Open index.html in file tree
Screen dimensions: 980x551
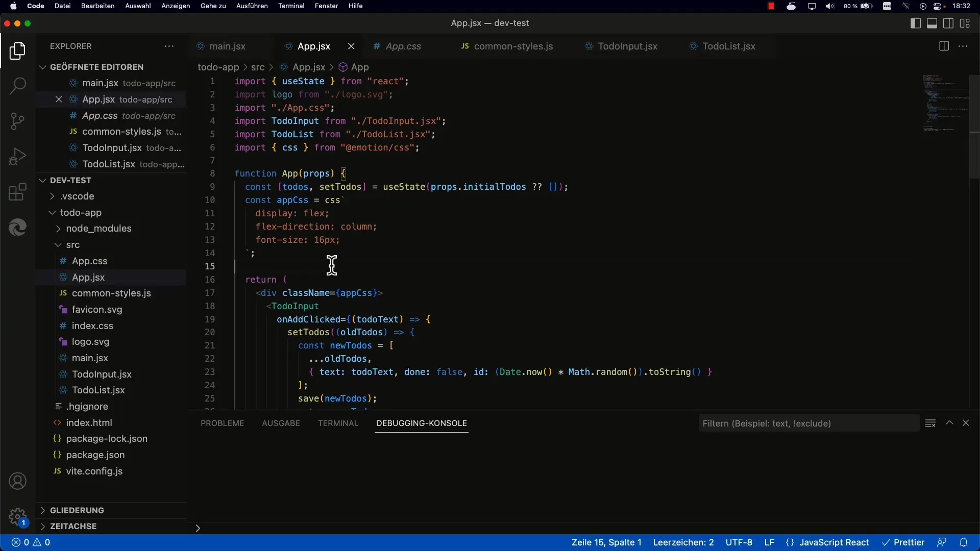89,422
